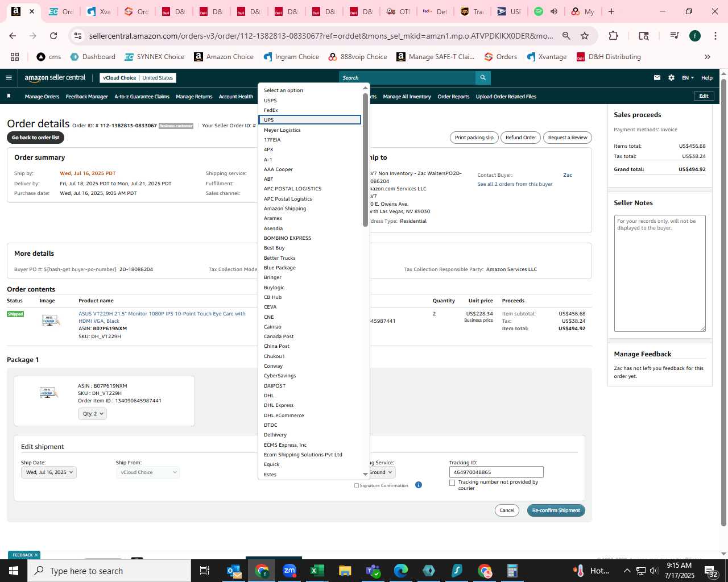Image resolution: width=728 pixels, height=582 pixels.
Task: Tick the Signature Confirmation checkbox
Action: click(x=357, y=485)
